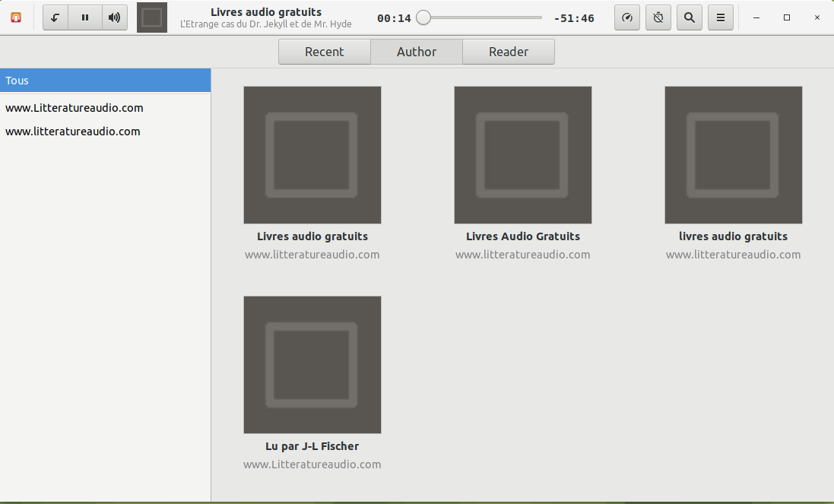Click the playback position slider knob

(423, 17)
